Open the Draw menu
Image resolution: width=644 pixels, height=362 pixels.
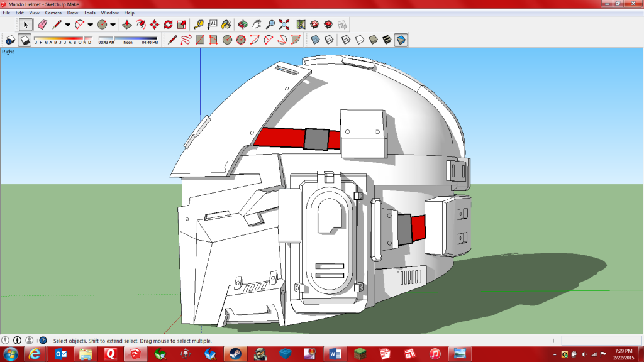pyautogui.click(x=73, y=13)
